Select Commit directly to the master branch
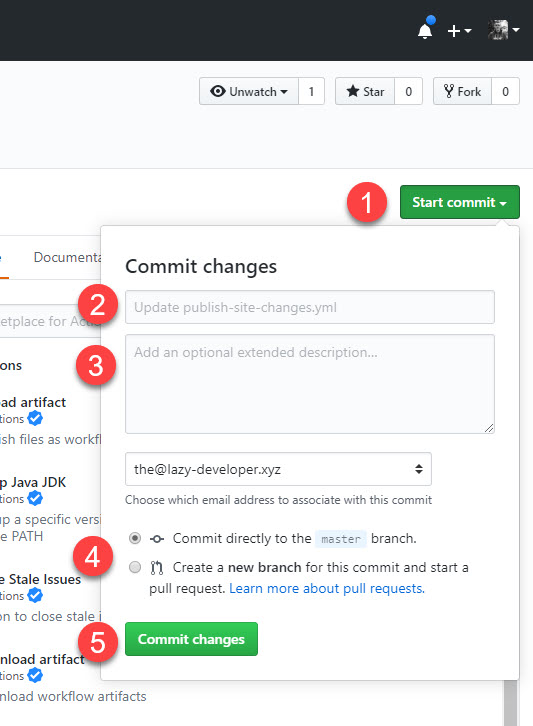Image resolution: width=533 pixels, height=726 pixels. [x=135, y=538]
